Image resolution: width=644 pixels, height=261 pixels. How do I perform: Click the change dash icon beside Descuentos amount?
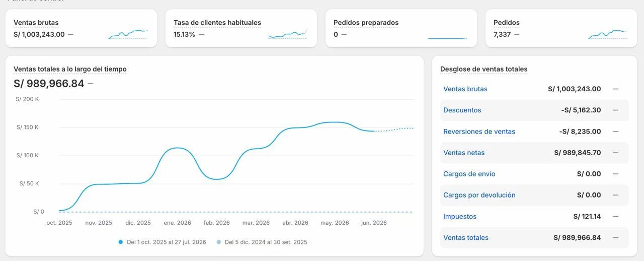[x=615, y=110]
